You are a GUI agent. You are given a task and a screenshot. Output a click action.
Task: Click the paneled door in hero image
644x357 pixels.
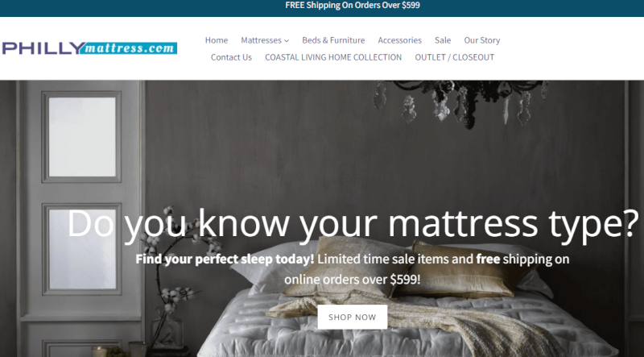click(80, 218)
